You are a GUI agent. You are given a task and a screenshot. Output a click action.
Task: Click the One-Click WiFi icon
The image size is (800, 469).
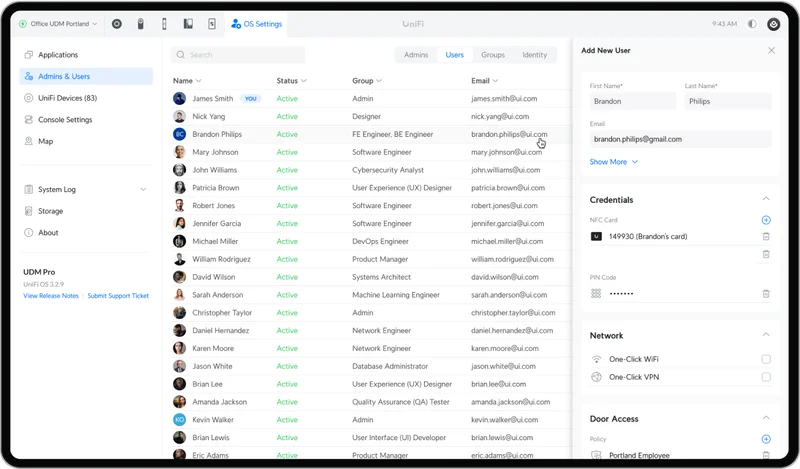click(x=596, y=359)
